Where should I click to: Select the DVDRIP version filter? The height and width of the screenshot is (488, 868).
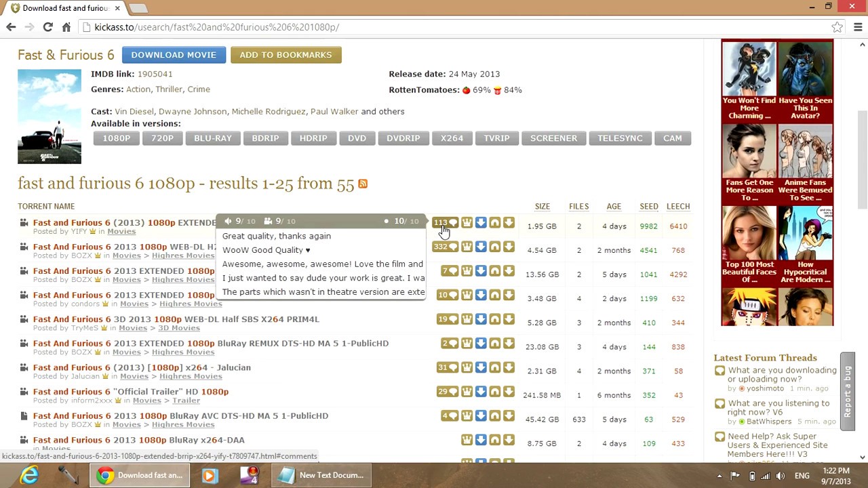pos(403,138)
